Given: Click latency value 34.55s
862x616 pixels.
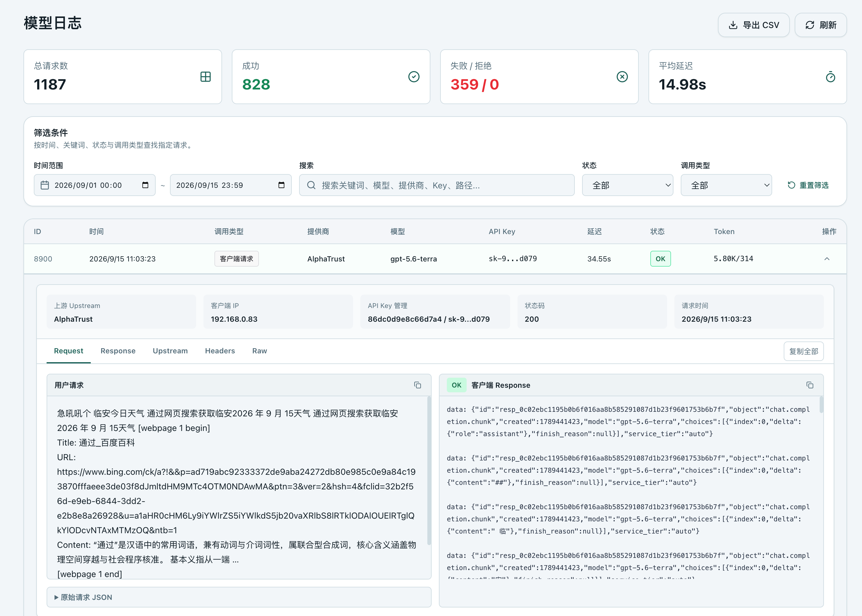Looking at the screenshot, I should click(x=599, y=259).
